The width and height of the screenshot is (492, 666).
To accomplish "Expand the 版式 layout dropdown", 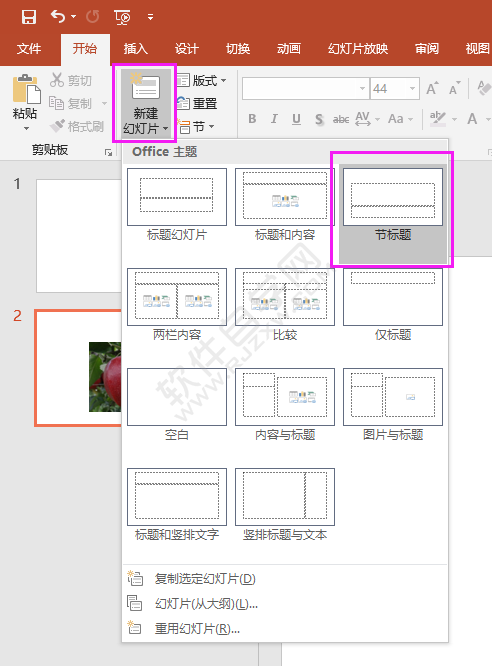I will pyautogui.click(x=223, y=80).
